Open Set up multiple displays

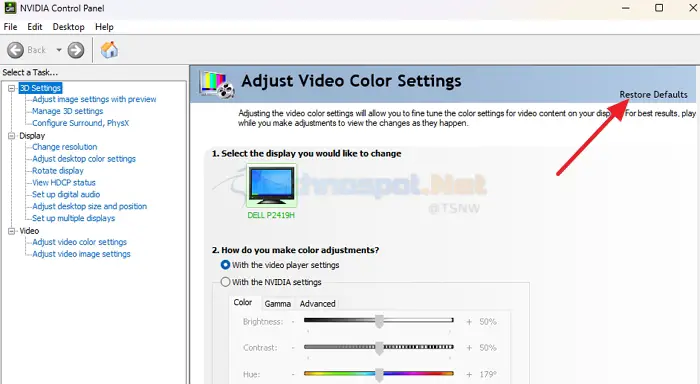[74, 218]
